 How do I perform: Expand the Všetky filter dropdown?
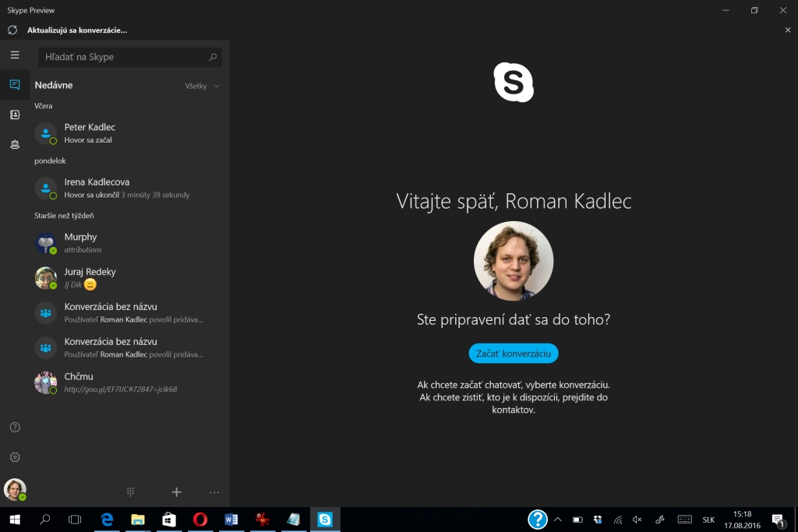[x=203, y=86]
